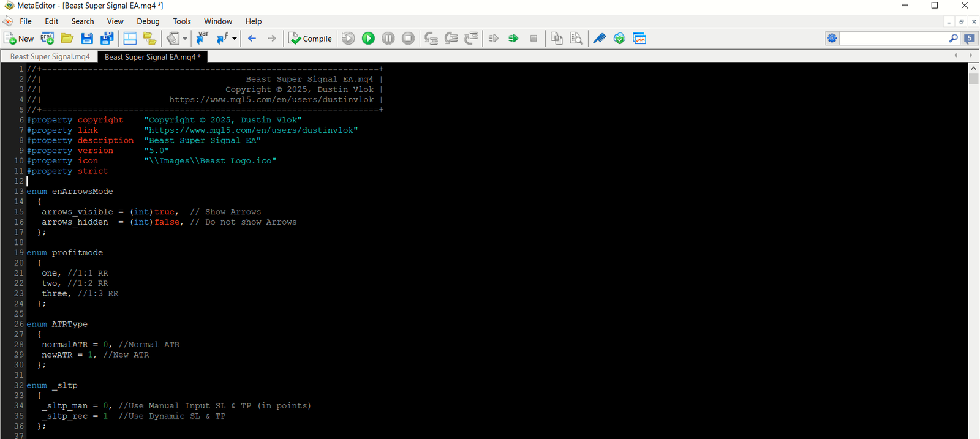
Task: Click the '#property icon' line
Action: [x=151, y=161]
